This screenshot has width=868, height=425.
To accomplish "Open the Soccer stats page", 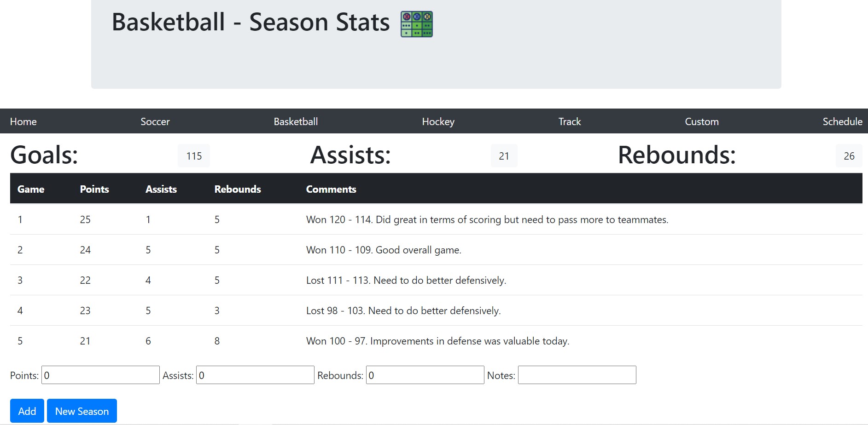I will (155, 121).
